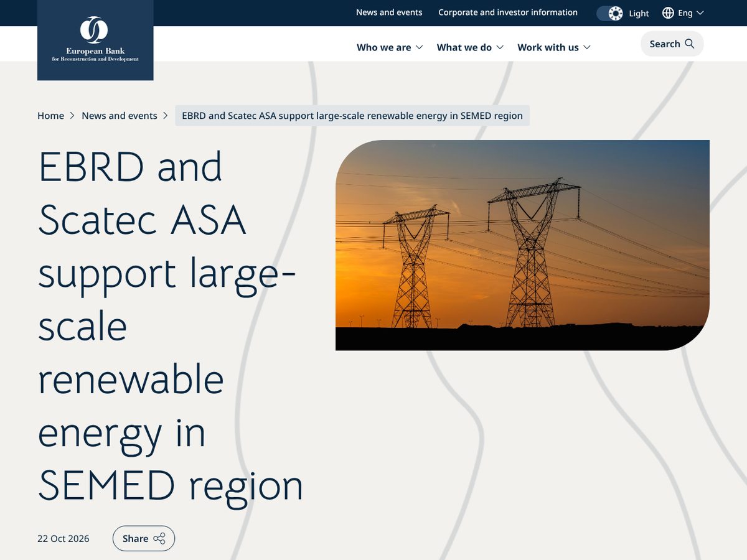This screenshot has height=560, width=747.
Task: Go to News and events breadcrumb
Action: coord(120,116)
